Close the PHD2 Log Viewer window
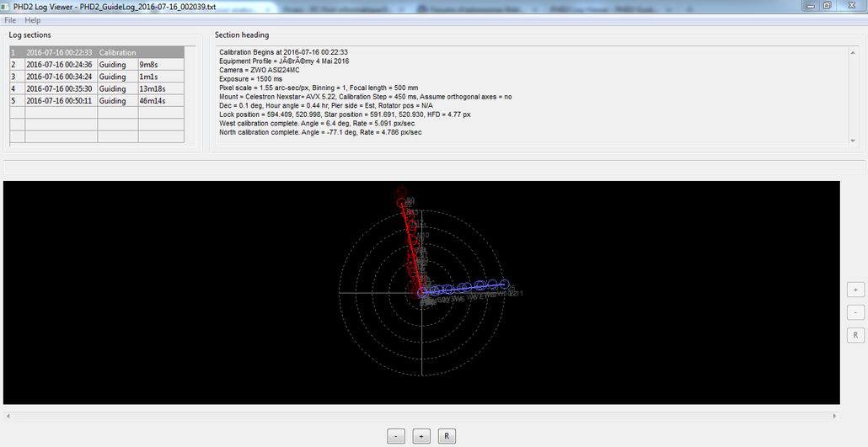868x447 pixels. click(851, 6)
